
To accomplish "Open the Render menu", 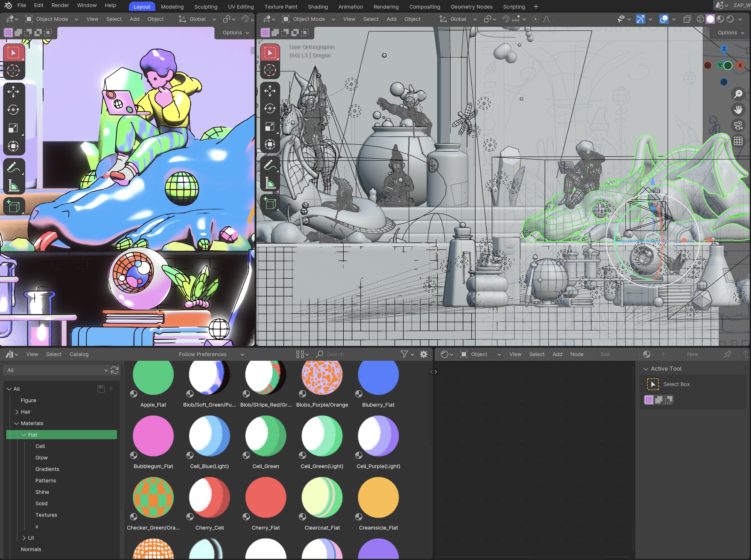I will [60, 5].
